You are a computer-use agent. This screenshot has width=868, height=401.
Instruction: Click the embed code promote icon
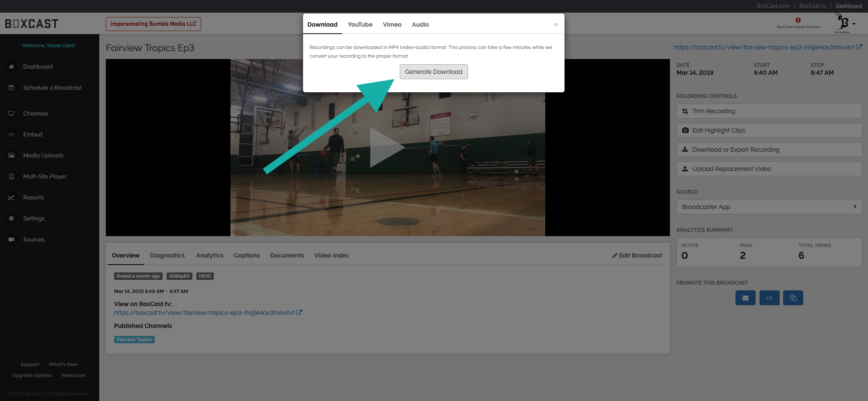pos(769,298)
